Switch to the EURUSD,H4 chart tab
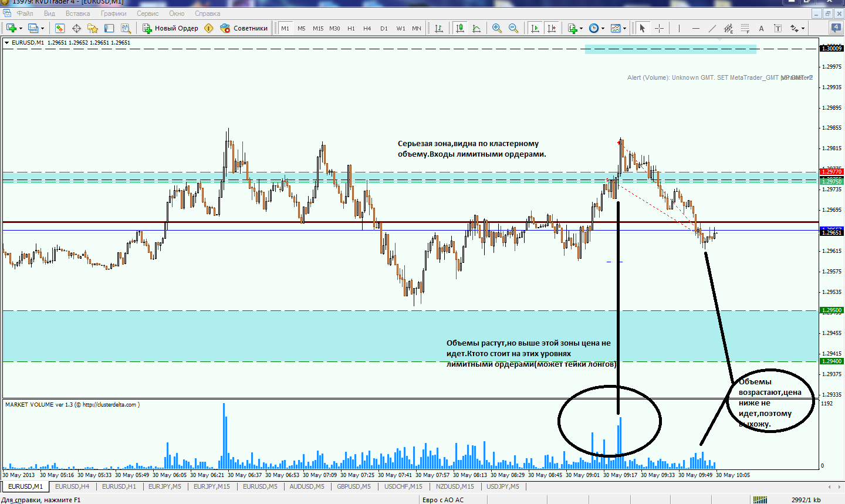Viewport: 845px width, 504px height. point(72,486)
